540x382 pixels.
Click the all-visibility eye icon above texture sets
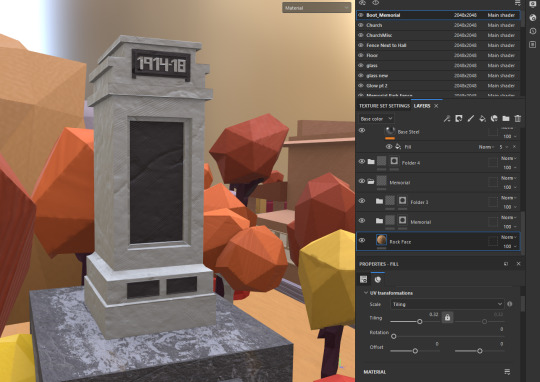362,3
